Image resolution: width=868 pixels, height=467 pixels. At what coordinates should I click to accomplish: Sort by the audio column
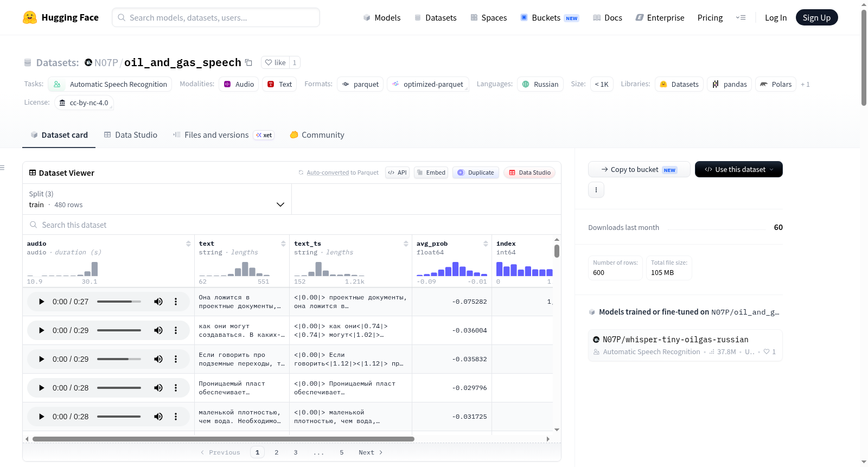point(188,244)
